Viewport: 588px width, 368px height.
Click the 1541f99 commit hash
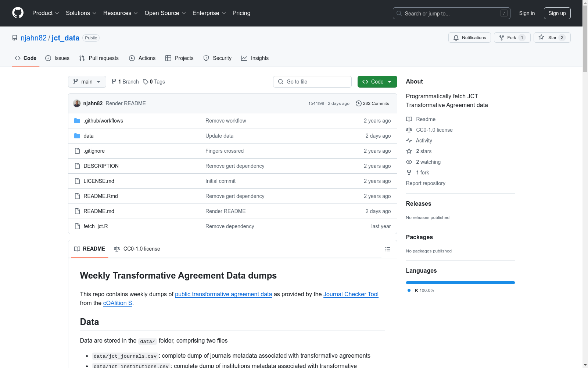click(316, 103)
